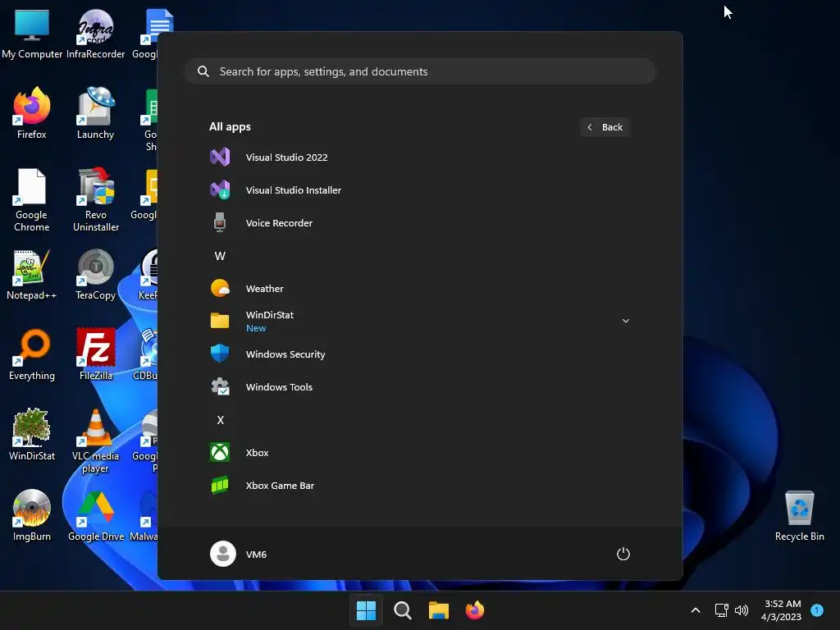Open Windows Security
The width and height of the screenshot is (840, 630).
tap(419, 354)
